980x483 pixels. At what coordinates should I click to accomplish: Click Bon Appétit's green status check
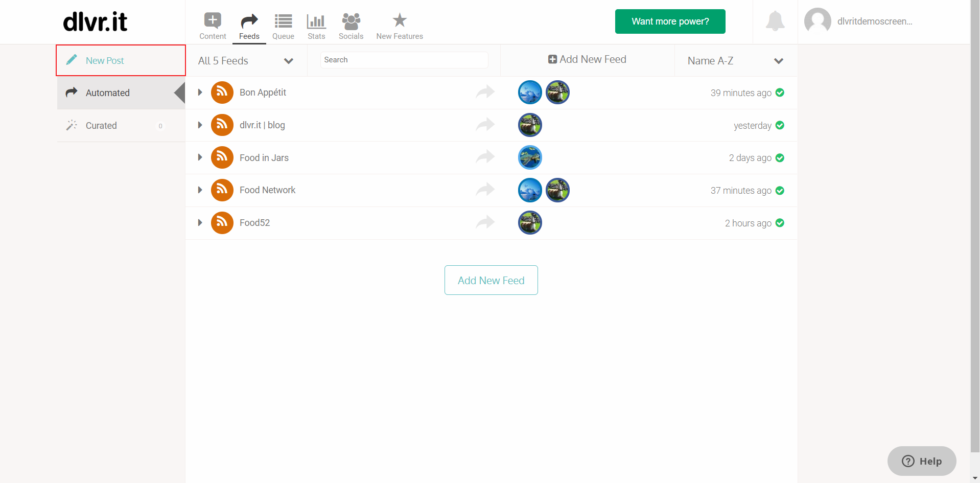780,93
